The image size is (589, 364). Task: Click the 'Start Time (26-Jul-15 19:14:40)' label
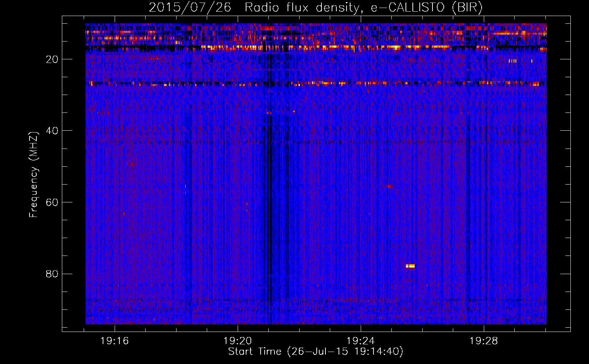point(316,352)
